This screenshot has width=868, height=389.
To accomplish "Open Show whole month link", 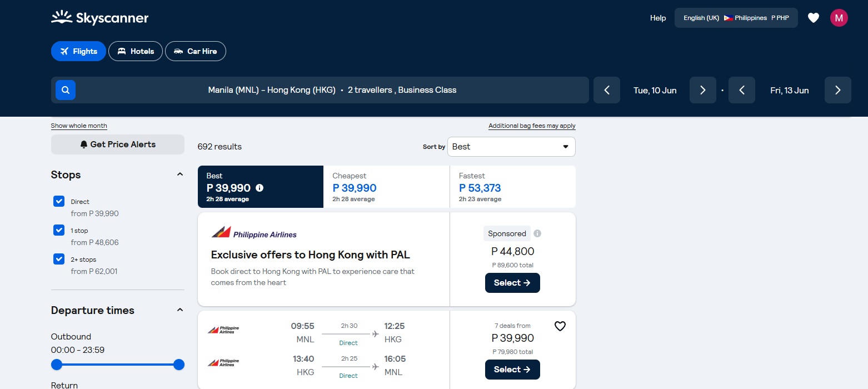I will (x=79, y=126).
